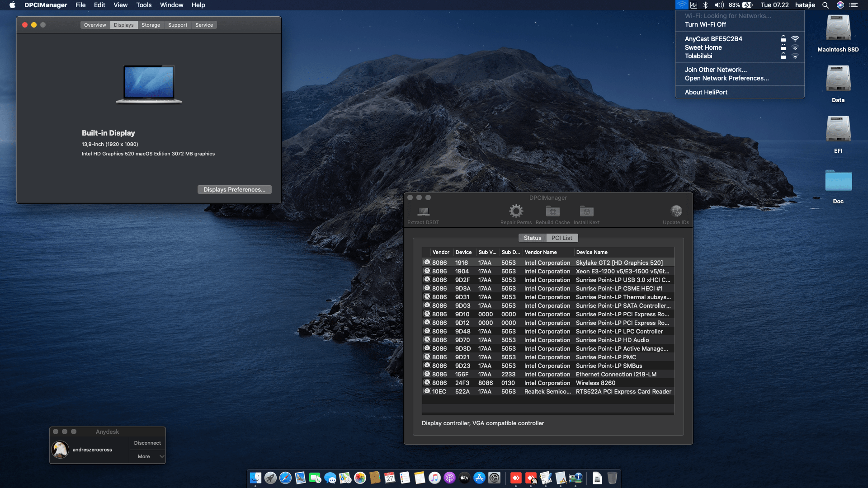Open Finder from the Dock
The width and height of the screenshot is (868, 488).
point(255,478)
